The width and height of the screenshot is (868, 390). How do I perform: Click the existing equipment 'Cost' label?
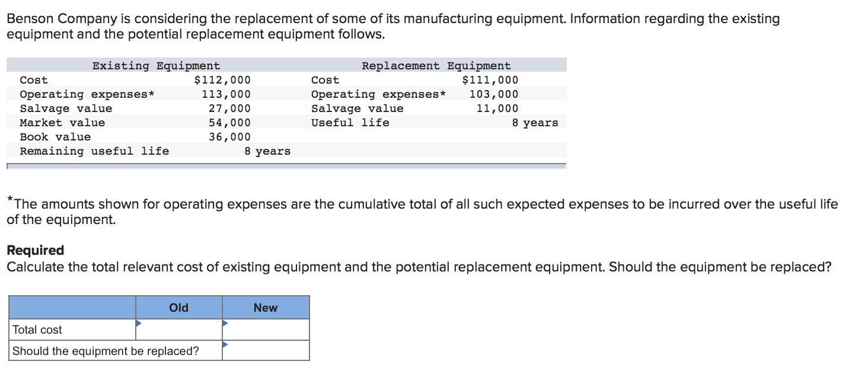coord(34,80)
